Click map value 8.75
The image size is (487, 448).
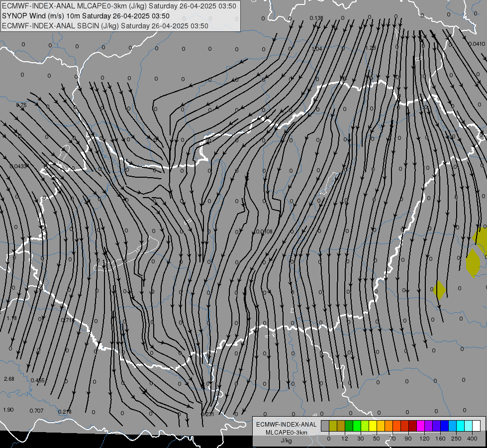(21, 106)
